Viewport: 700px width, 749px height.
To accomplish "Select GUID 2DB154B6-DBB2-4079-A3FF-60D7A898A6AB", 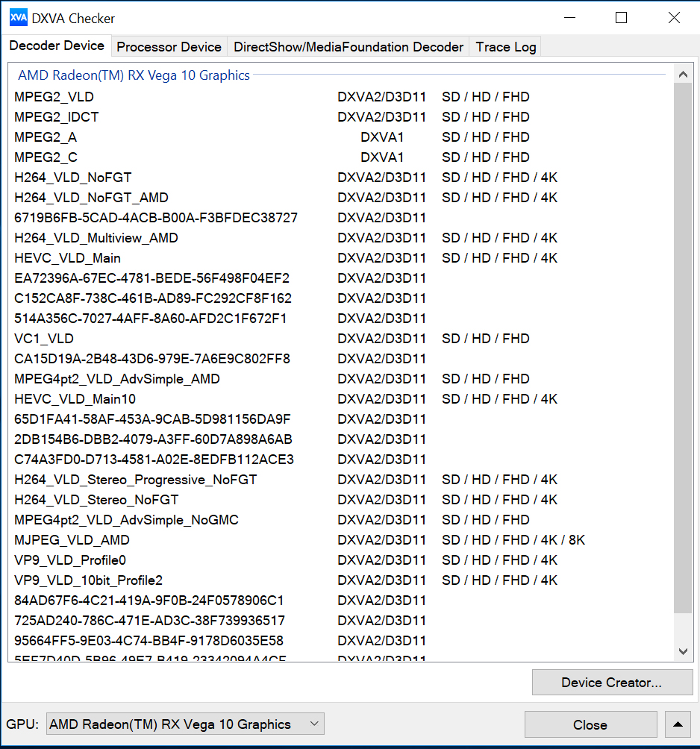I will 340,439.
